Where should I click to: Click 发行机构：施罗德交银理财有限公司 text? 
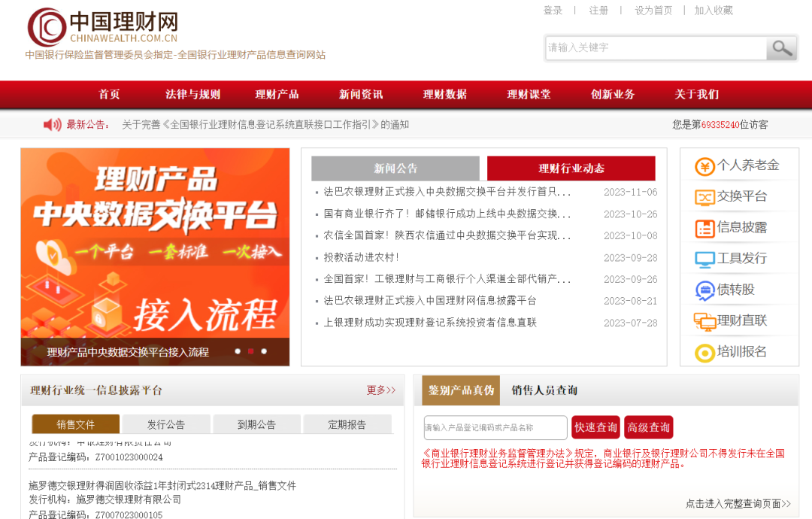point(105,500)
